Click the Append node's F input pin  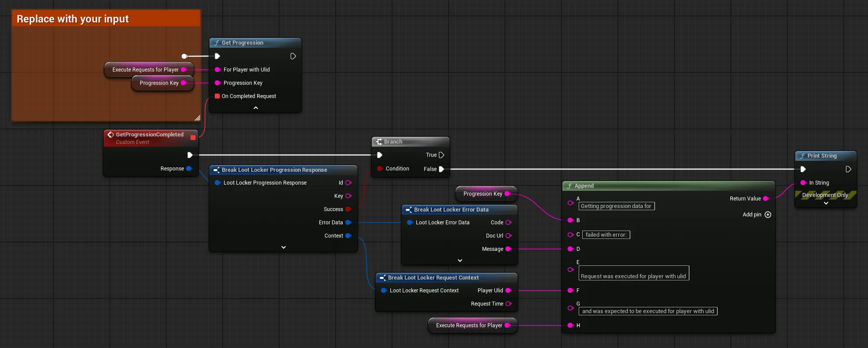tap(570, 291)
